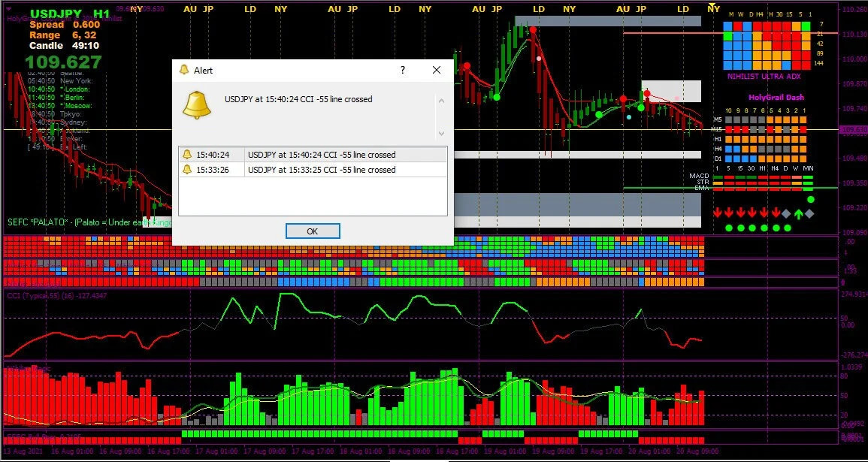Screen dimensions: 868x462
Task: Click the small bell icon in Alert title bar
Action: pyautogui.click(x=183, y=70)
